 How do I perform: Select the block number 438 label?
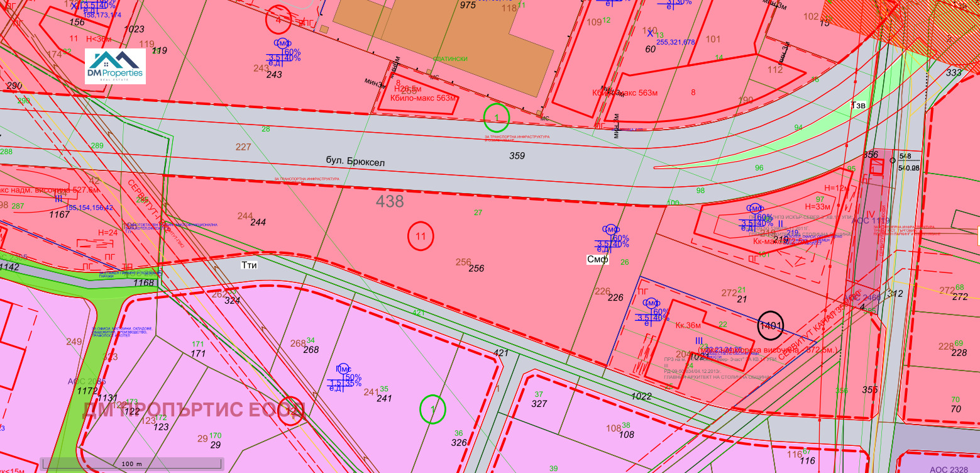tap(390, 201)
